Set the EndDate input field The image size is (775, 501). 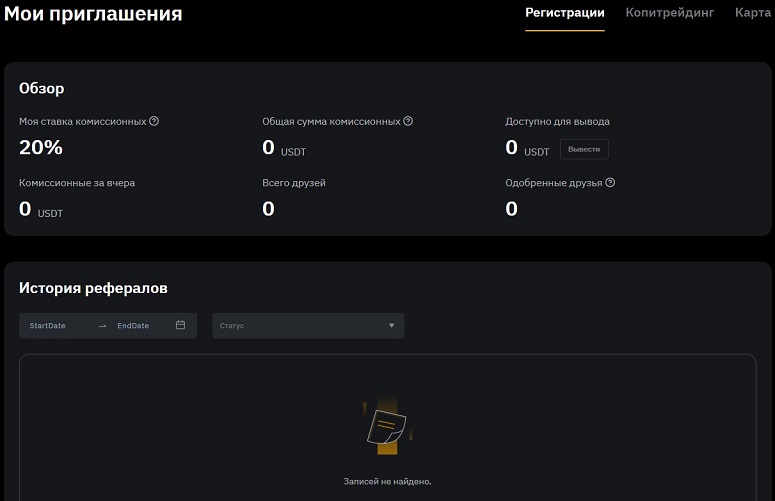point(133,326)
